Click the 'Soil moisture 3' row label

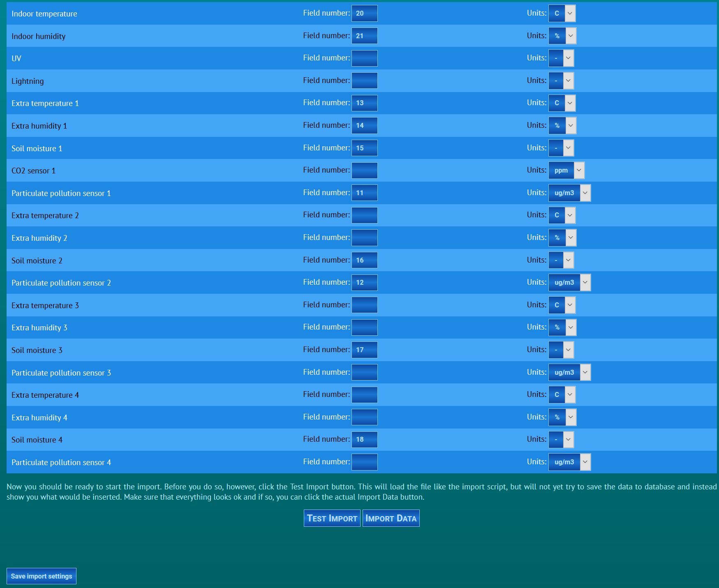37,350
